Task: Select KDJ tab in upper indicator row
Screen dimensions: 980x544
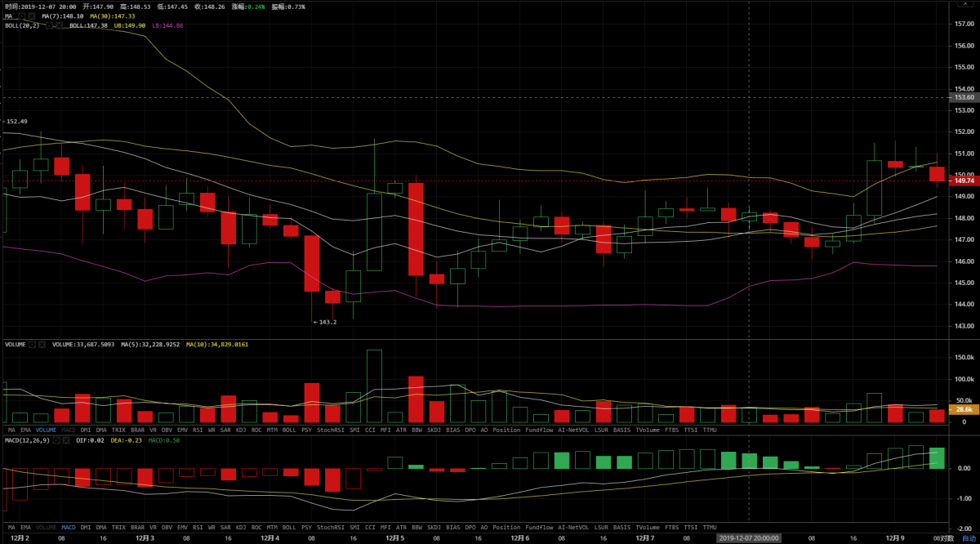Action: (x=241, y=430)
